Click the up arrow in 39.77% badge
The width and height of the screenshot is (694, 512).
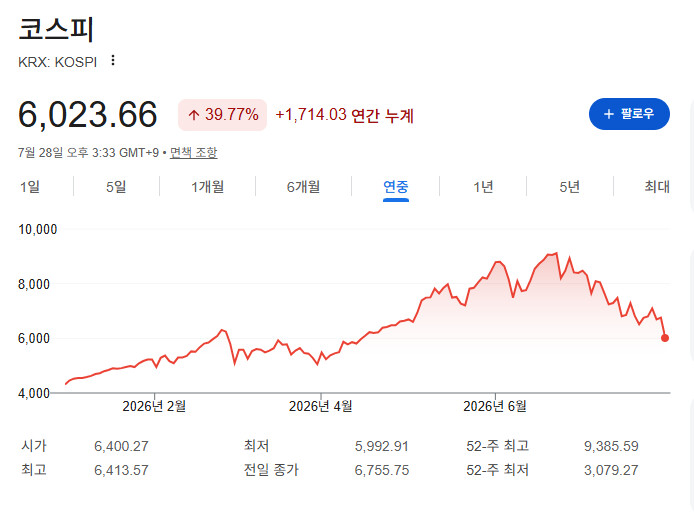tap(193, 115)
